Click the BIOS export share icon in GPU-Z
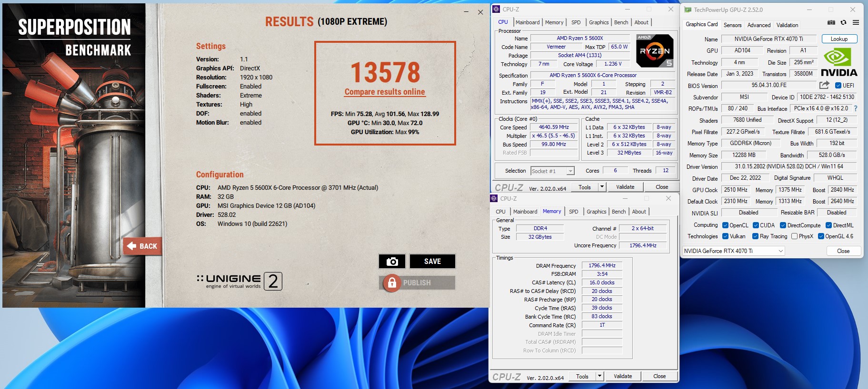Screen dimensions: 868x389 (x=824, y=85)
